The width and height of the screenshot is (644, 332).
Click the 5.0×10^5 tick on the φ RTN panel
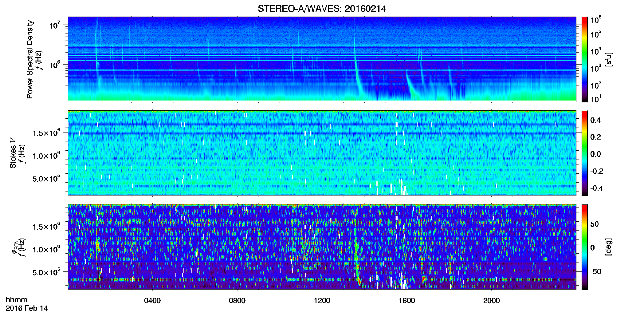pos(47,272)
